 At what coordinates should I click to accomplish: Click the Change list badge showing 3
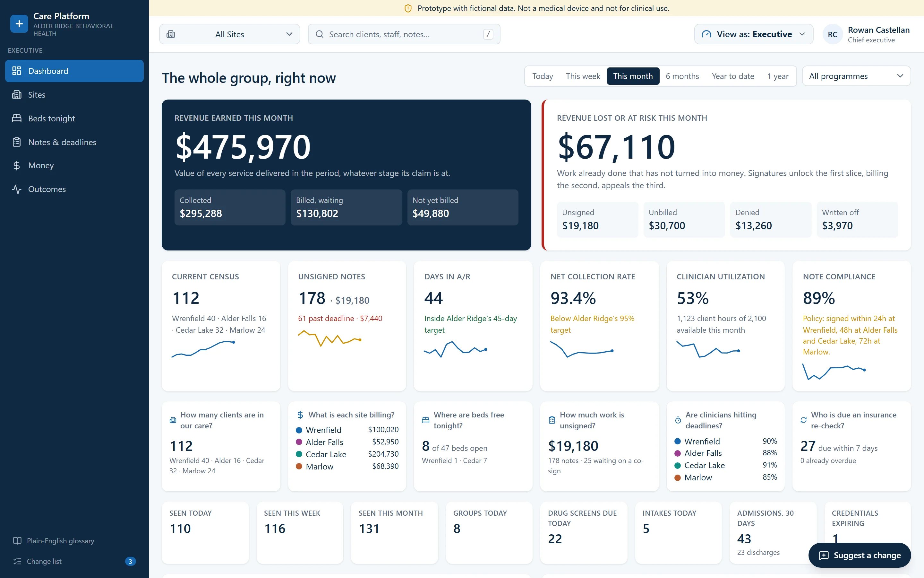(130, 561)
